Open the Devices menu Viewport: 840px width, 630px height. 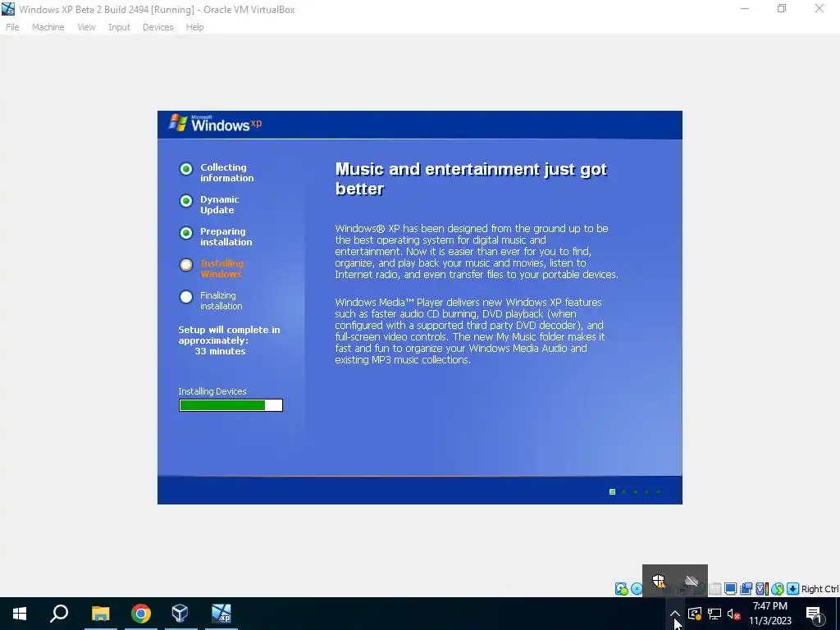(x=157, y=27)
